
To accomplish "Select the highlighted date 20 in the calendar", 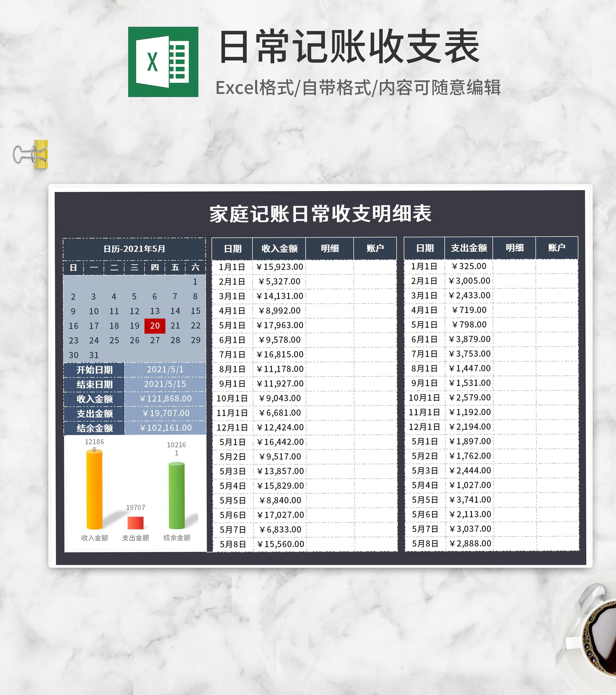I will pyautogui.click(x=155, y=326).
